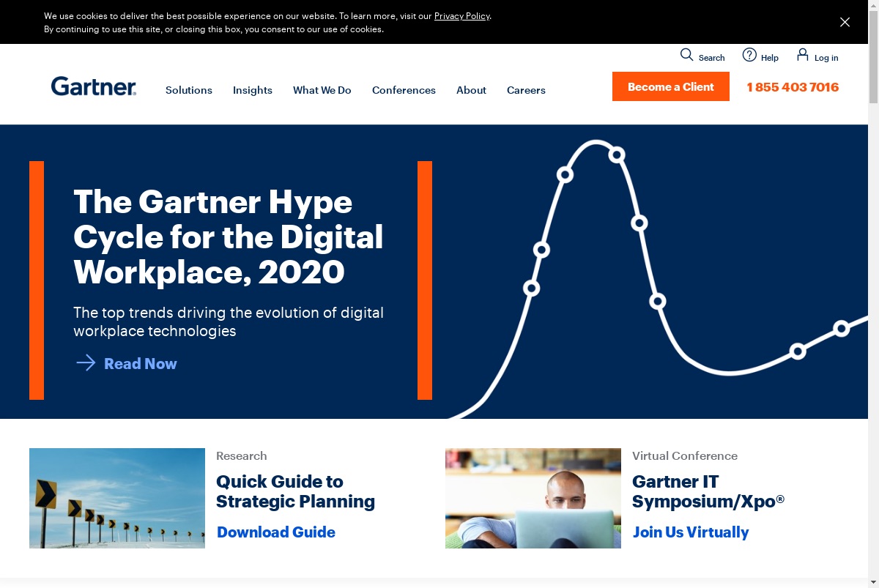Click the Help text label
Viewport: 879px width, 588px height.
(x=770, y=58)
